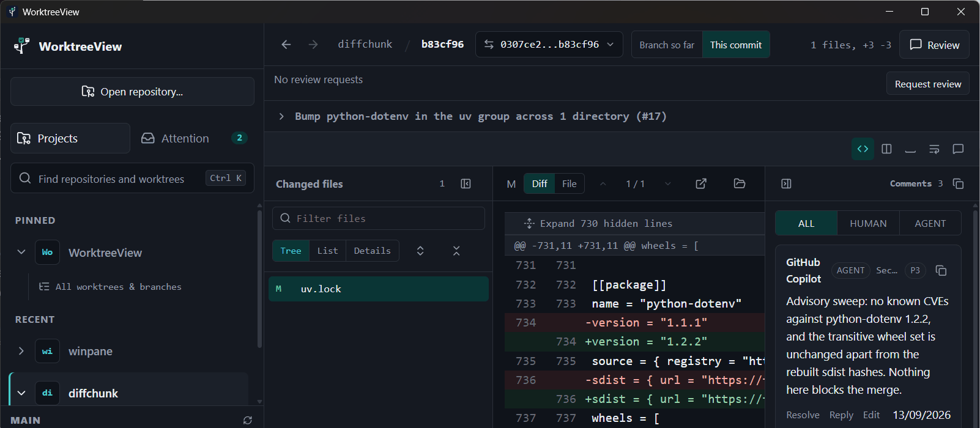Viewport: 980px width, 428px height.
Task: Click the "1 files, +3 -3" summary
Action: pyautogui.click(x=850, y=45)
